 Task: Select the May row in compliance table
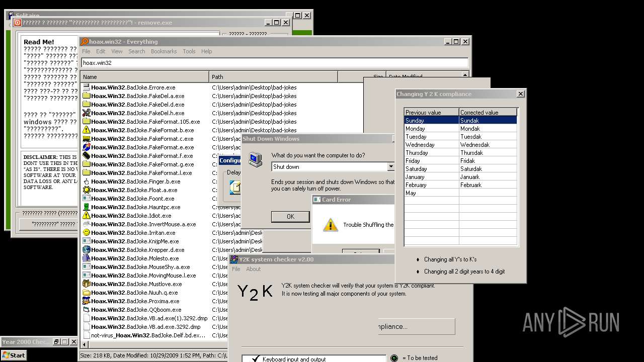coord(460,193)
